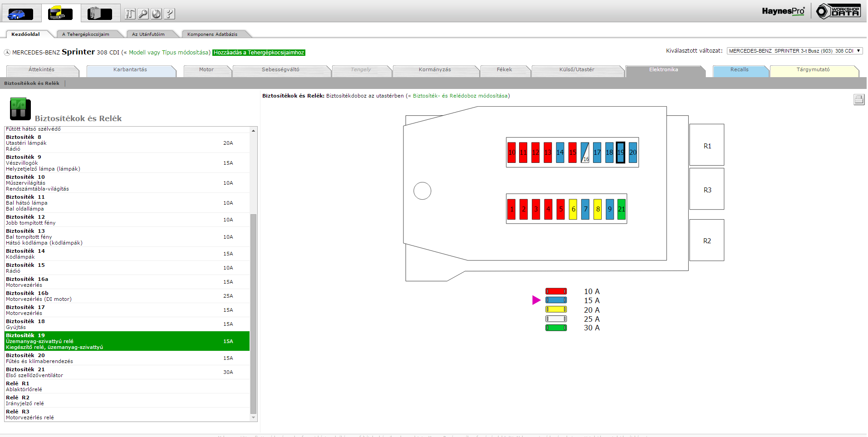Click the yellow 20 A legend swatch
Image resolution: width=868 pixels, height=437 pixels.
click(556, 309)
